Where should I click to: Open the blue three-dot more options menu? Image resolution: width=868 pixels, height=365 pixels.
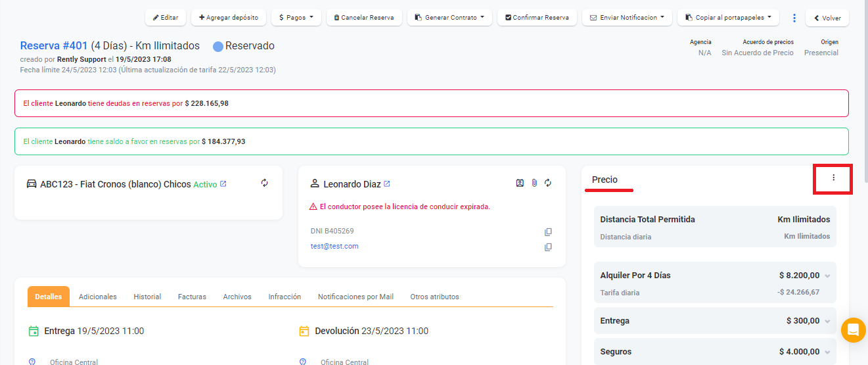pyautogui.click(x=794, y=18)
